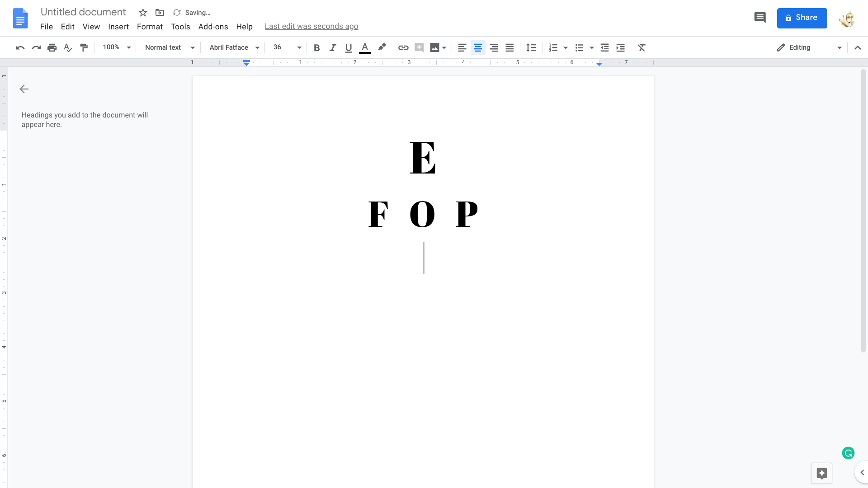Viewport: 868px width, 488px height.
Task: Enable Justify alignment
Action: pos(509,47)
